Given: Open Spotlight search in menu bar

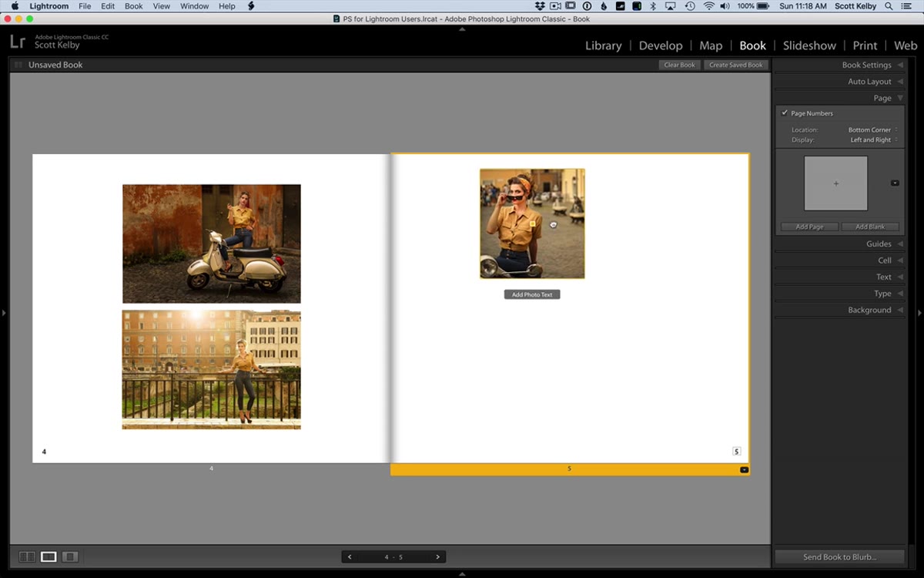Looking at the screenshot, I should [889, 6].
